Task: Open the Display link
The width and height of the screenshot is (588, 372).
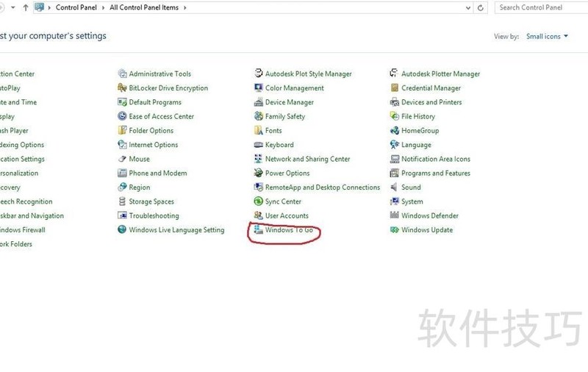Action: pyautogui.click(x=7, y=116)
